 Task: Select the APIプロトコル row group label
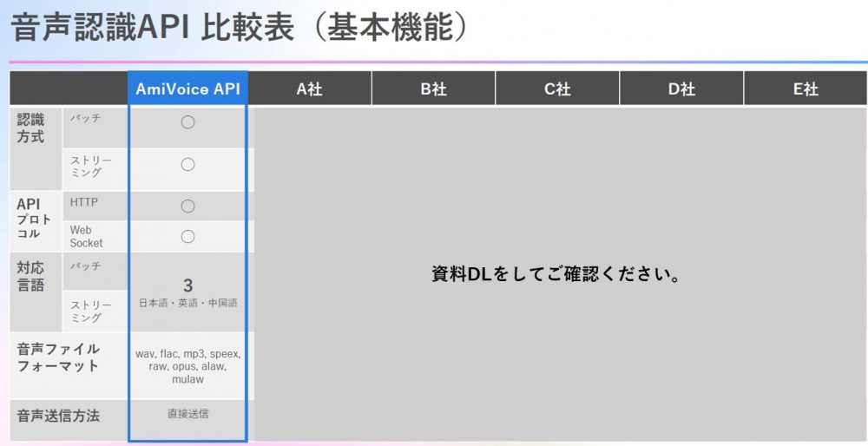(x=34, y=220)
